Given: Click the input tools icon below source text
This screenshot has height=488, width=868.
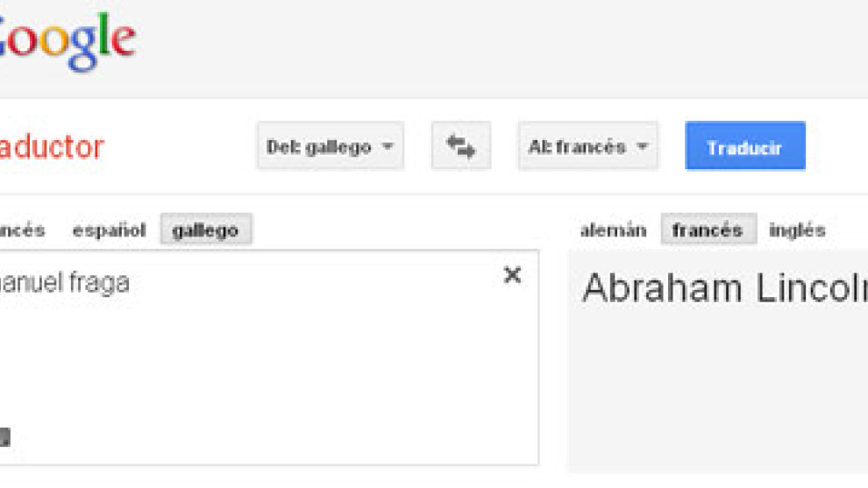Looking at the screenshot, I should (4, 436).
